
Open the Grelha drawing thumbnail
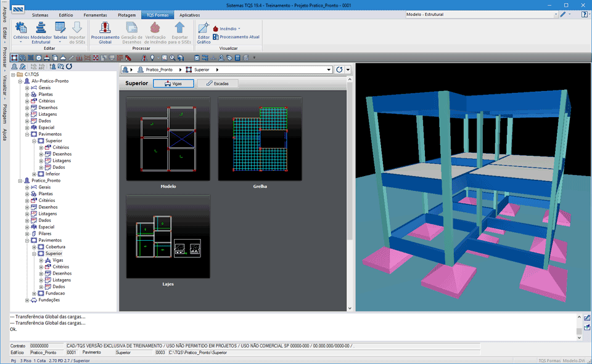pos(259,137)
